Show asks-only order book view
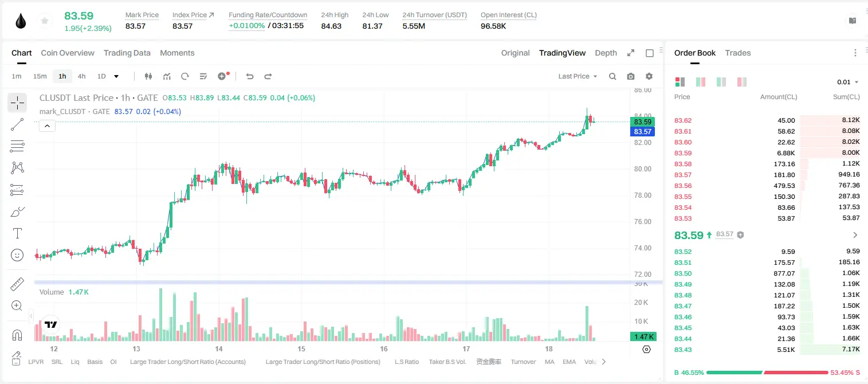The height and width of the screenshot is (384, 868). [x=742, y=82]
